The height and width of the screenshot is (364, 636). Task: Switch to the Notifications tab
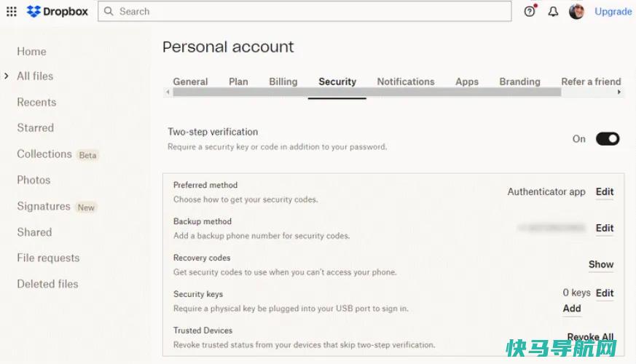click(406, 82)
